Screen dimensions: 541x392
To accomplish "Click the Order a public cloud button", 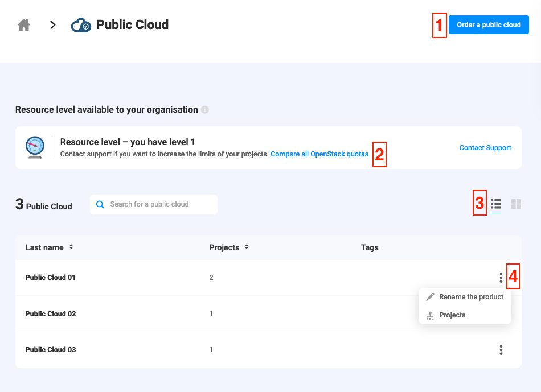I will click(x=488, y=24).
